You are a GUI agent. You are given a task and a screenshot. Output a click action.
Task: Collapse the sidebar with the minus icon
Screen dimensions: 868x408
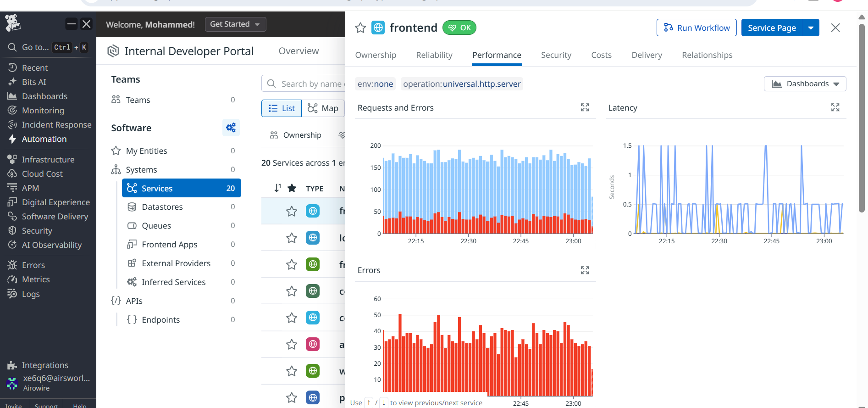72,24
